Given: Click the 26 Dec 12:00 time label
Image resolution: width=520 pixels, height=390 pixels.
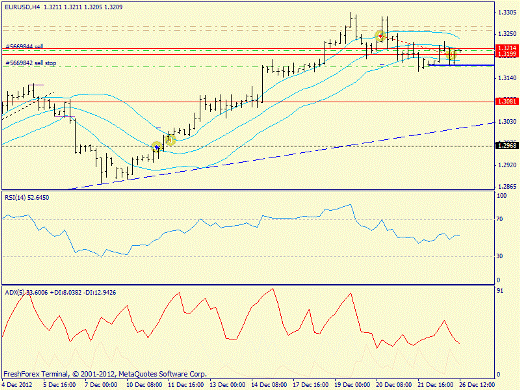Looking at the screenshot, I should (478, 385).
